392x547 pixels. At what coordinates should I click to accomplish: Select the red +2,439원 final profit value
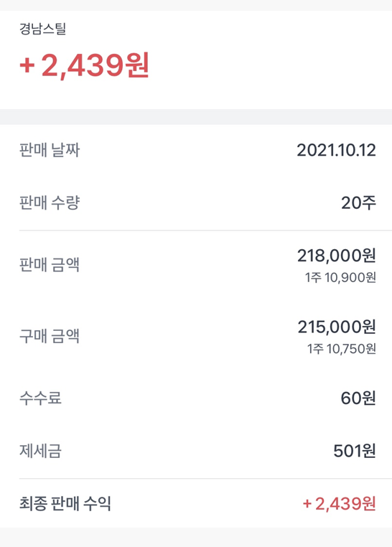340,504
